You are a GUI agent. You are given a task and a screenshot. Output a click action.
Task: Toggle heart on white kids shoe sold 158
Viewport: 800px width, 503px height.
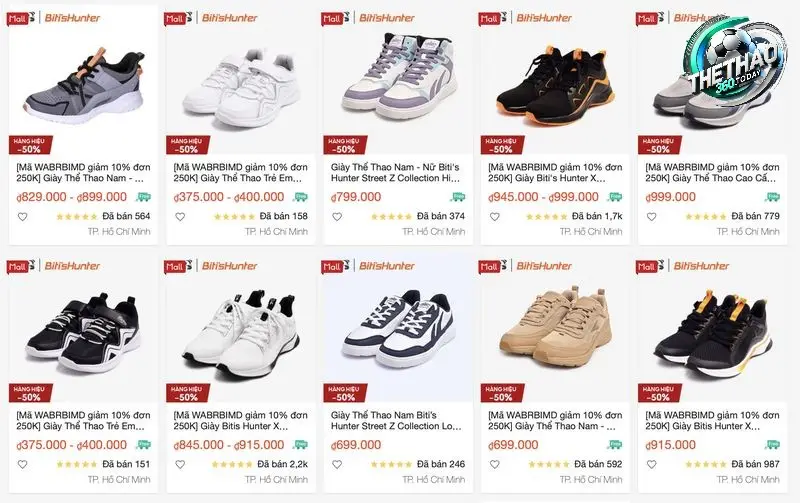[x=180, y=217]
